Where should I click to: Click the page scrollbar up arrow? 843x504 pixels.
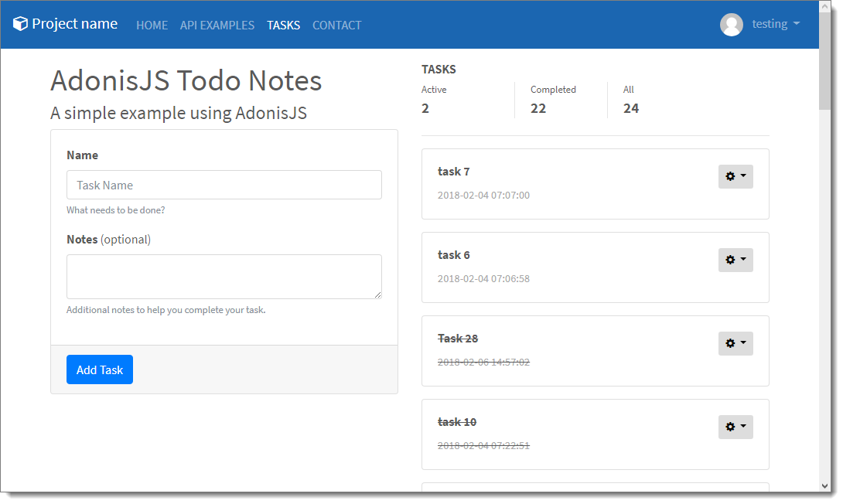coord(824,6)
